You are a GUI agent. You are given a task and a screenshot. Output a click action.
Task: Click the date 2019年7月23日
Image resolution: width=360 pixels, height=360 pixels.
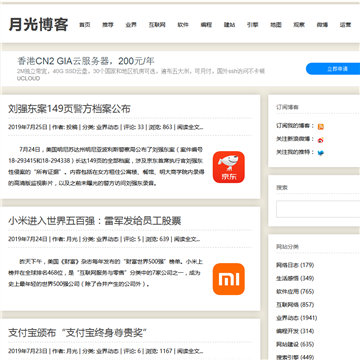[28, 351]
